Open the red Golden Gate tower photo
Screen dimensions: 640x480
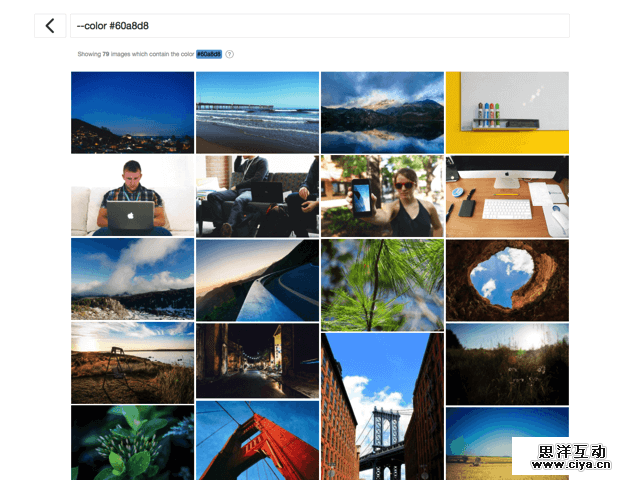point(257,440)
